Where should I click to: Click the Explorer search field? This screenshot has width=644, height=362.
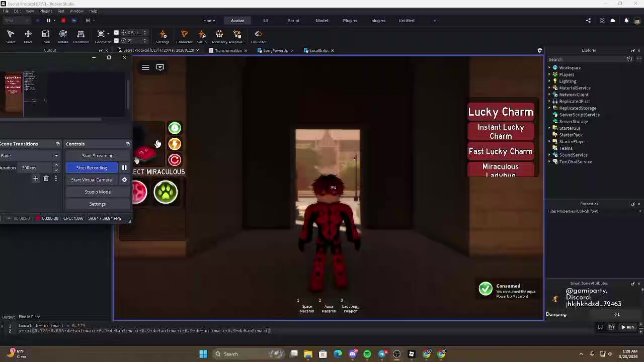(586, 59)
